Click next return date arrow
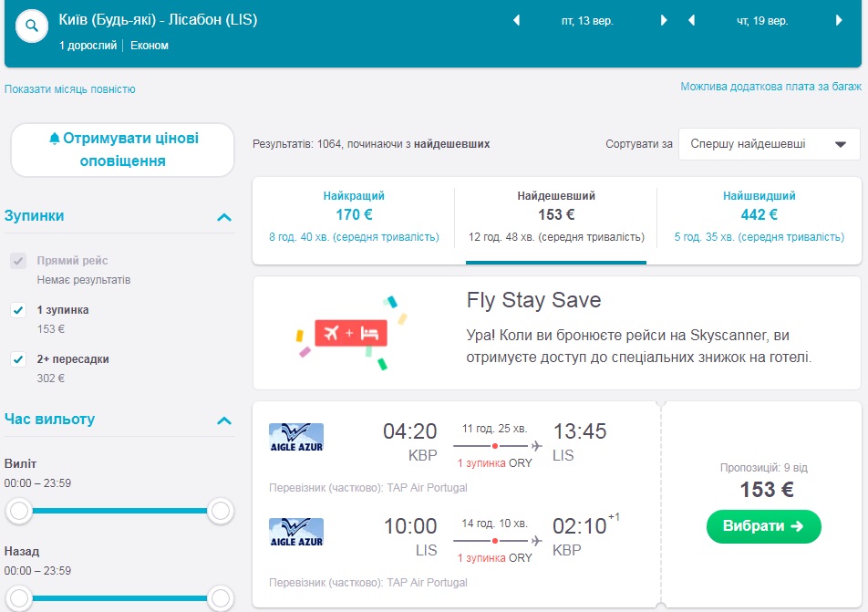868x612 pixels. 840,20
